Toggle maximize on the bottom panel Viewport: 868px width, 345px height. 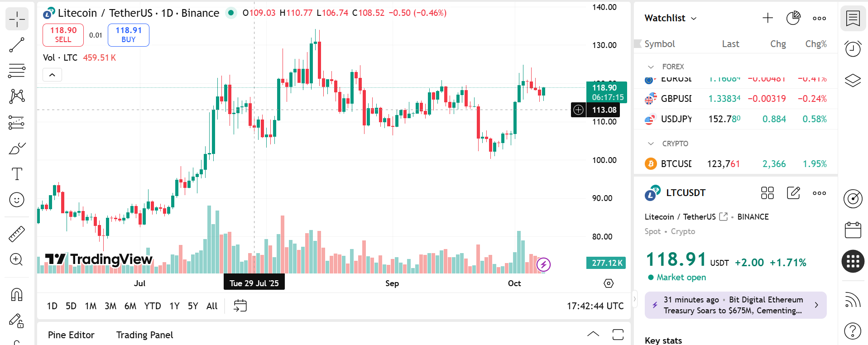coord(618,335)
